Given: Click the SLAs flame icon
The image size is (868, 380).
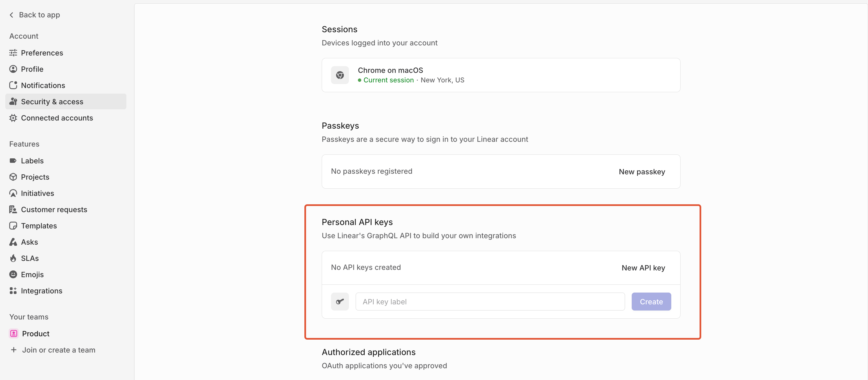Looking at the screenshot, I should click(x=13, y=258).
